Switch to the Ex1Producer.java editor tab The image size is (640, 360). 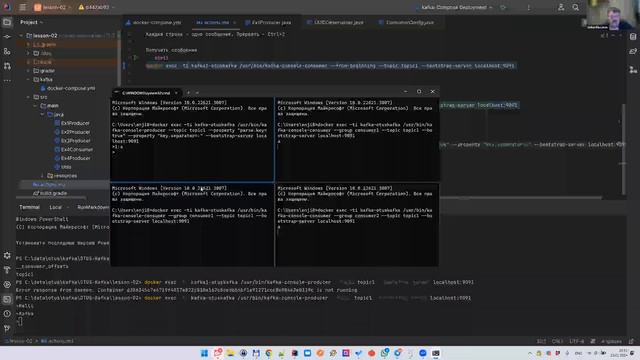tap(268, 22)
